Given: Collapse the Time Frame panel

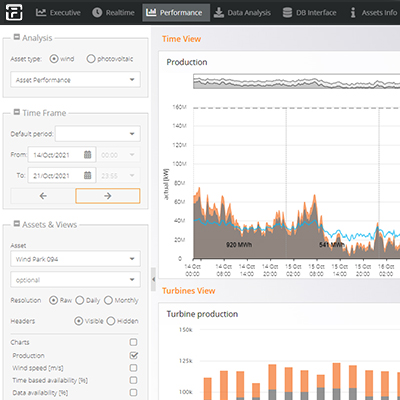Looking at the screenshot, I should 17,112.
